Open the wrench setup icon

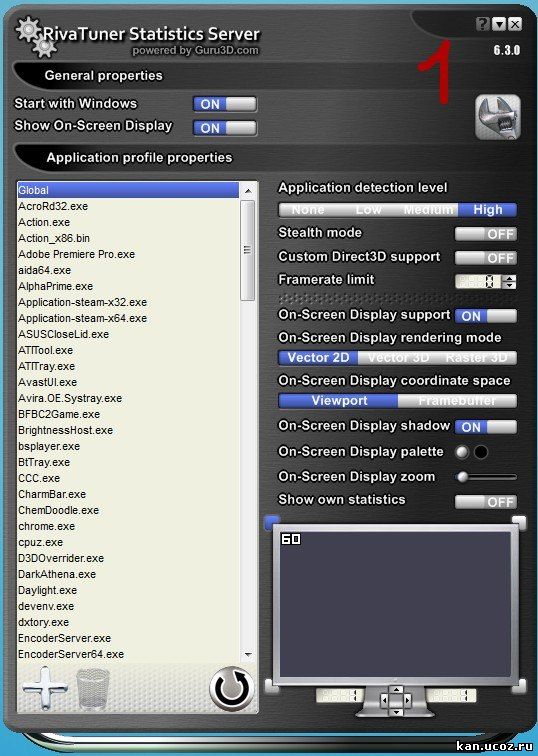(498, 117)
